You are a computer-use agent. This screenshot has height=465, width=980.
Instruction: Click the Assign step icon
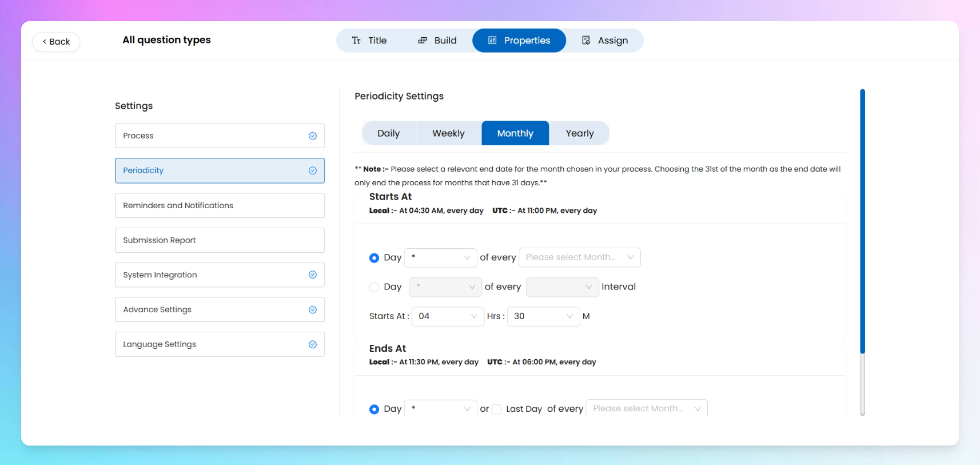click(586, 41)
